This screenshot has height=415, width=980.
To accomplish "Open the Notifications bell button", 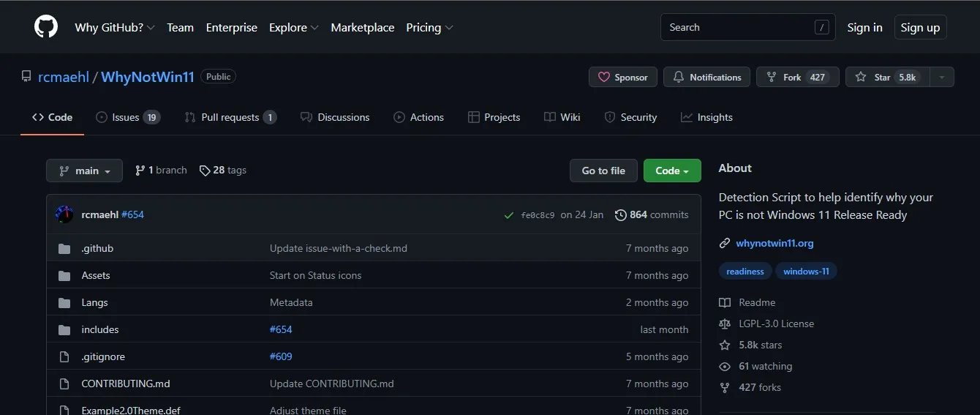I will pos(706,77).
